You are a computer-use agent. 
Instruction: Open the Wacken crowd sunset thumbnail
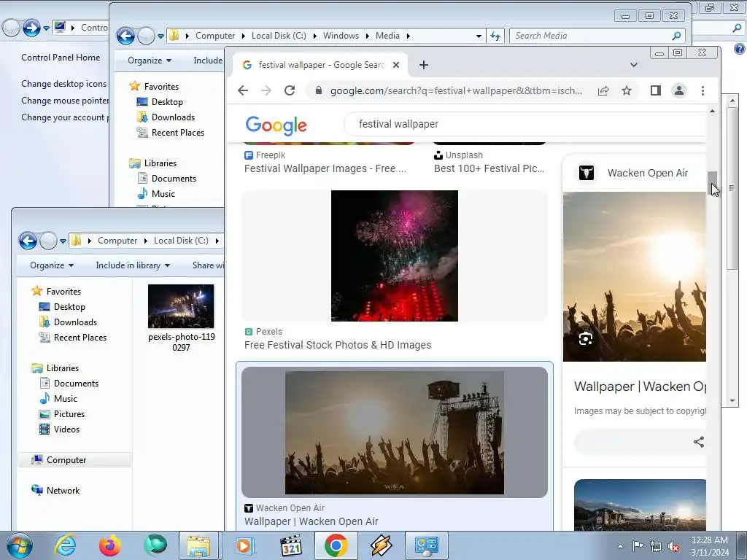(x=395, y=432)
